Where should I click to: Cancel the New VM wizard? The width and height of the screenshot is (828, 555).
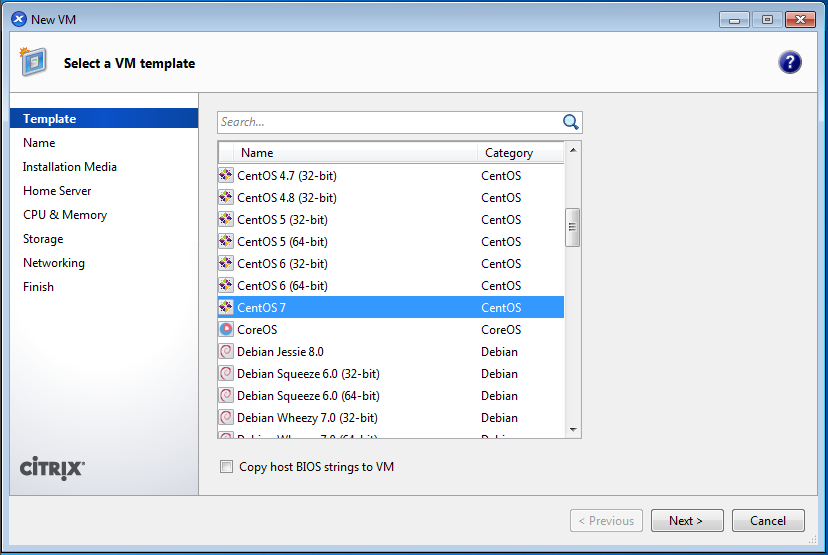tap(768, 521)
